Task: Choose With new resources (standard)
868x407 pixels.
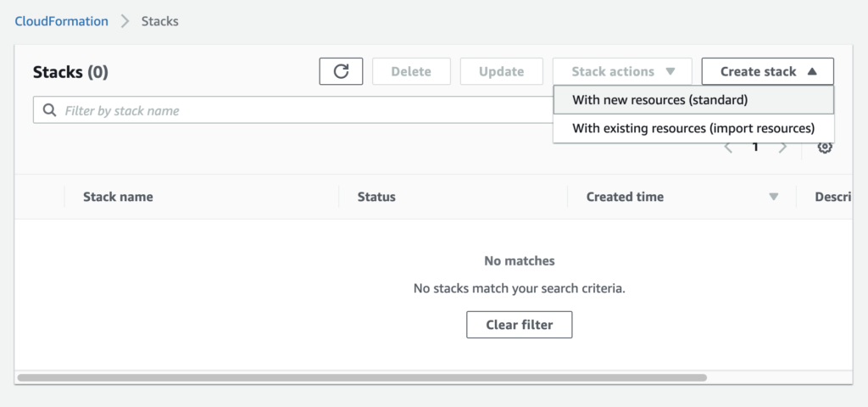Action: point(693,100)
